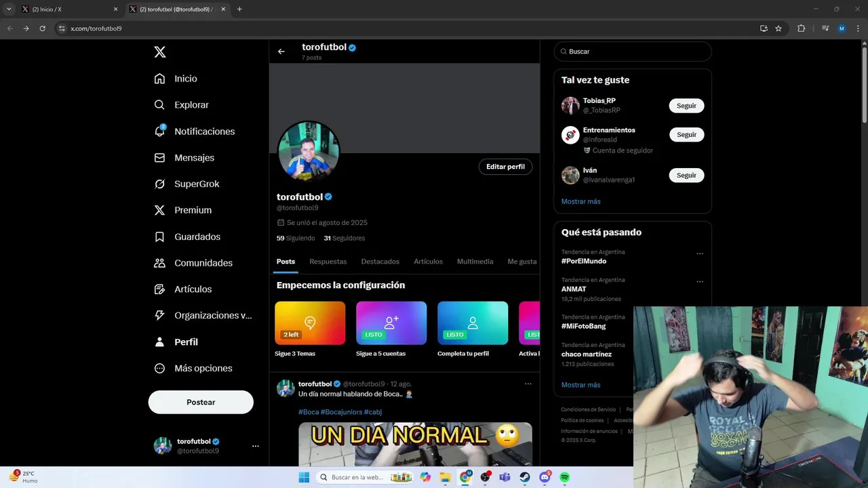This screenshot has height=488, width=868.
Task: Open 59 Siguiendo list
Action: click(296, 238)
